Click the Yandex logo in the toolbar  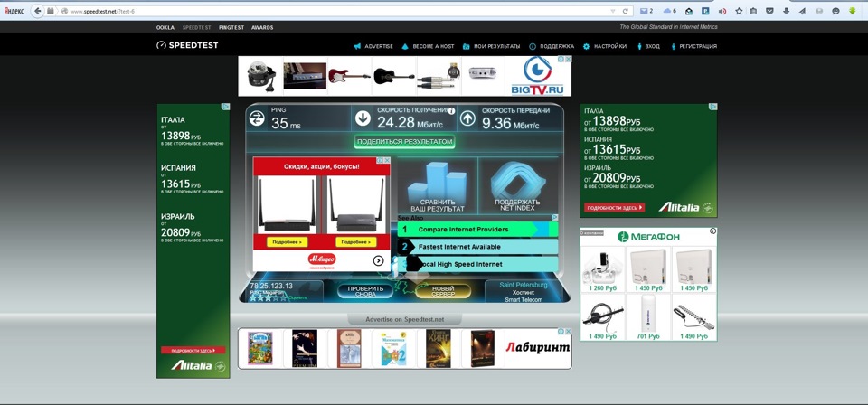[14, 11]
